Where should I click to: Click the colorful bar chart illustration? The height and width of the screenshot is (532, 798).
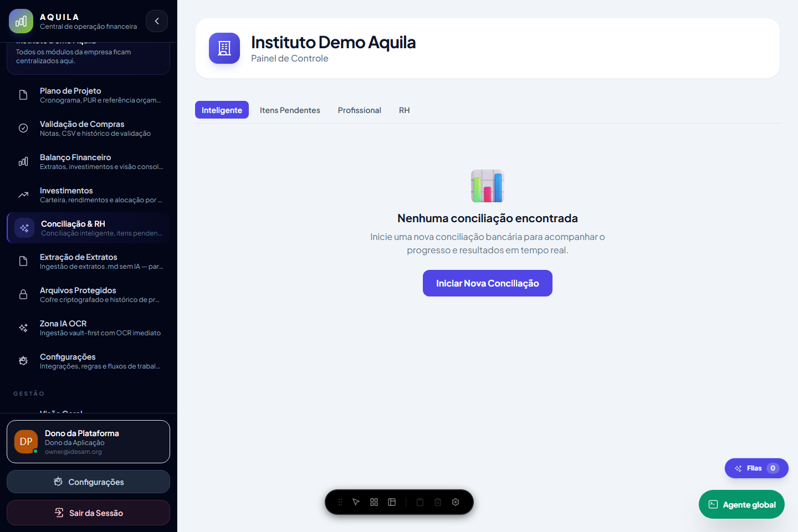pyautogui.click(x=488, y=186)
